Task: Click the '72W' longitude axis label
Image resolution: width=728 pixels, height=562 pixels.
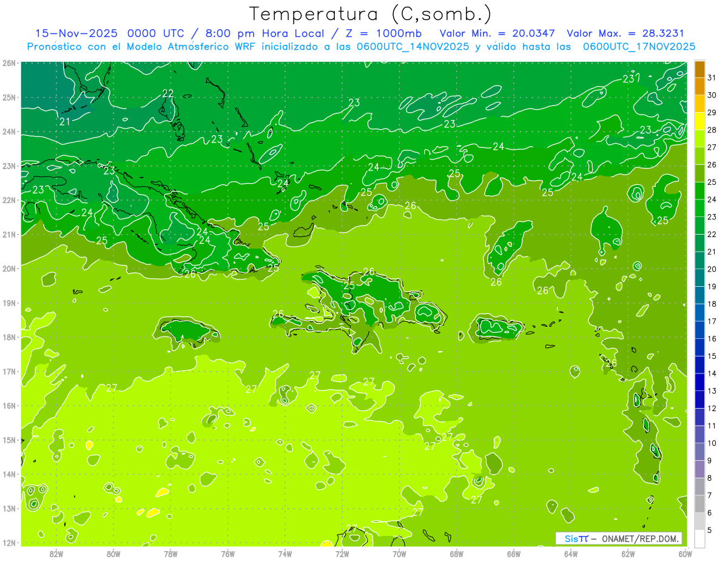Action: tap(342, 553)
